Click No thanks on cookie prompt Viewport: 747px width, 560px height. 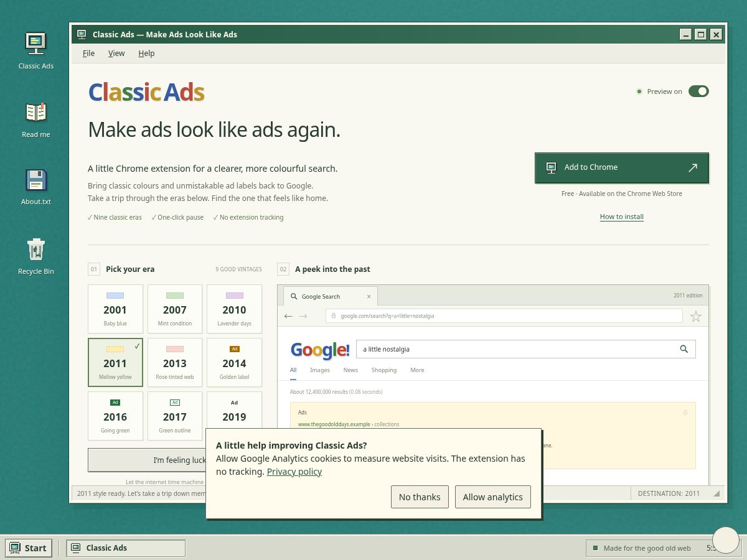pos(420,497)
